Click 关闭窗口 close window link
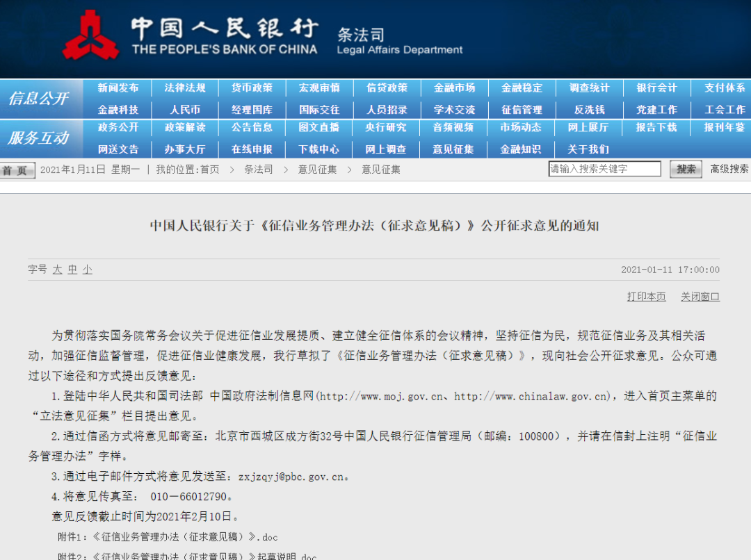This screenshot has height=560, width=751. point(700,297)
